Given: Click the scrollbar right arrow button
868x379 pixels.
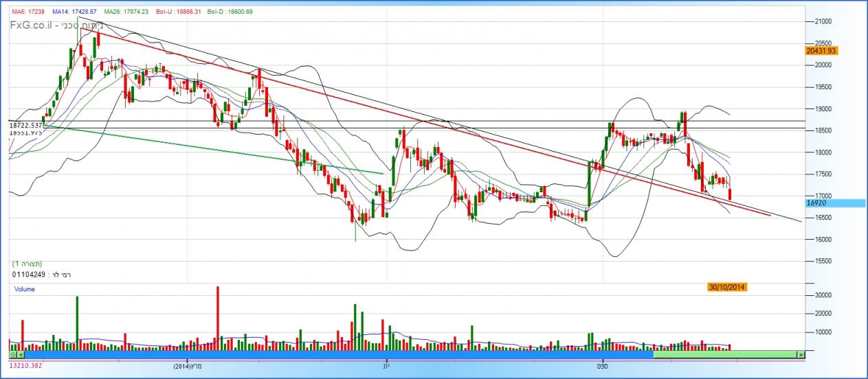Looking at the screenshot, I should [x=800, y=355].
